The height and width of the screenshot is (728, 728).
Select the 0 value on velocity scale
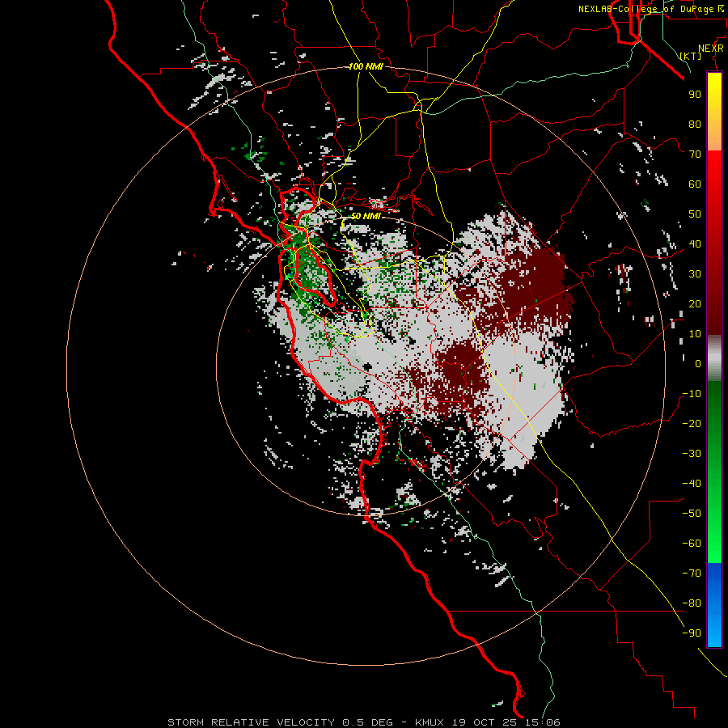coord(698,364)
